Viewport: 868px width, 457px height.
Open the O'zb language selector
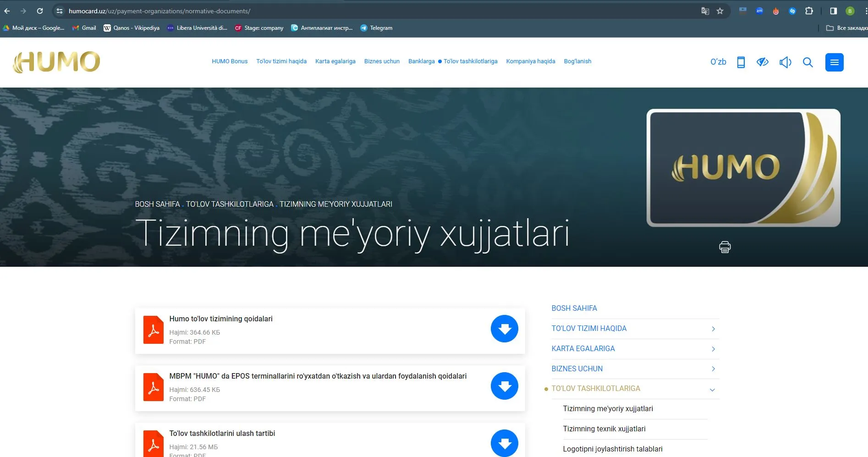718,62
